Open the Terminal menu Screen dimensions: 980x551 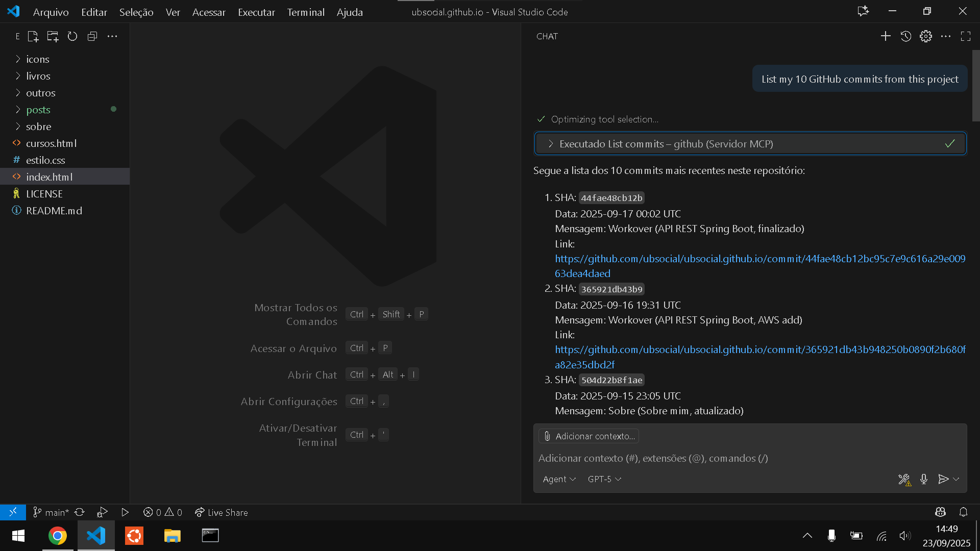[x=305, y=12]
